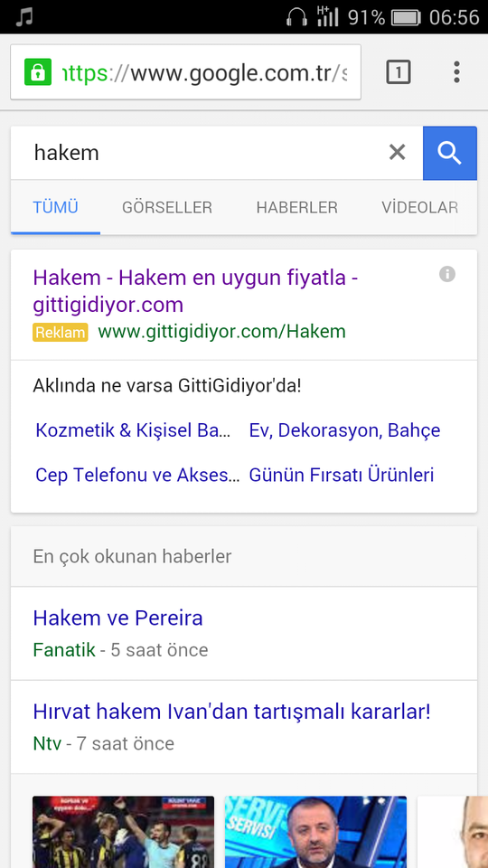Tap the battery icon in status bar
This screenshot has height=868, width=488.
pyautogui.click(x=406, y=18)
